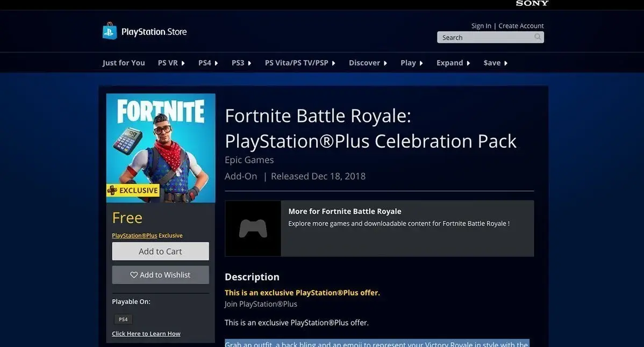The image size is (644, 347).
Task: Expand the PS4 navigation dropdown
Action: (x=208, y=63)
